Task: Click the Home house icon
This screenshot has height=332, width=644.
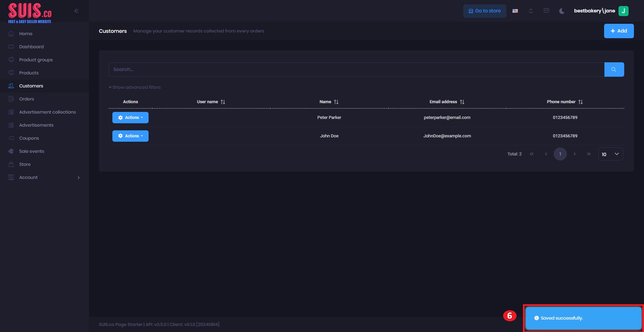Action: click(11, 34)
